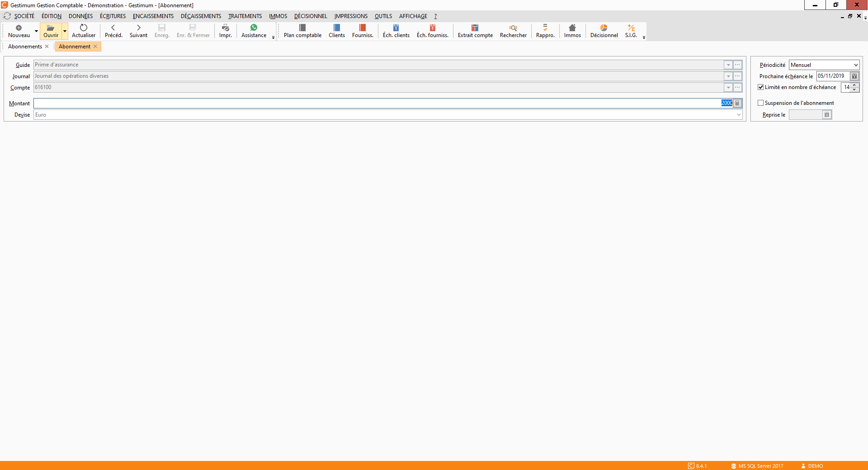The image size is (868, 470).
Task: Open the ENCAISSEMENTS menu
Action: click(153, 16)
